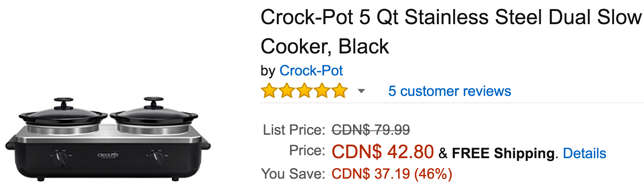Open the 5 customer reviews link
Image resolution: width=644 pixels, height=186 pixels.
click(449, 91)
